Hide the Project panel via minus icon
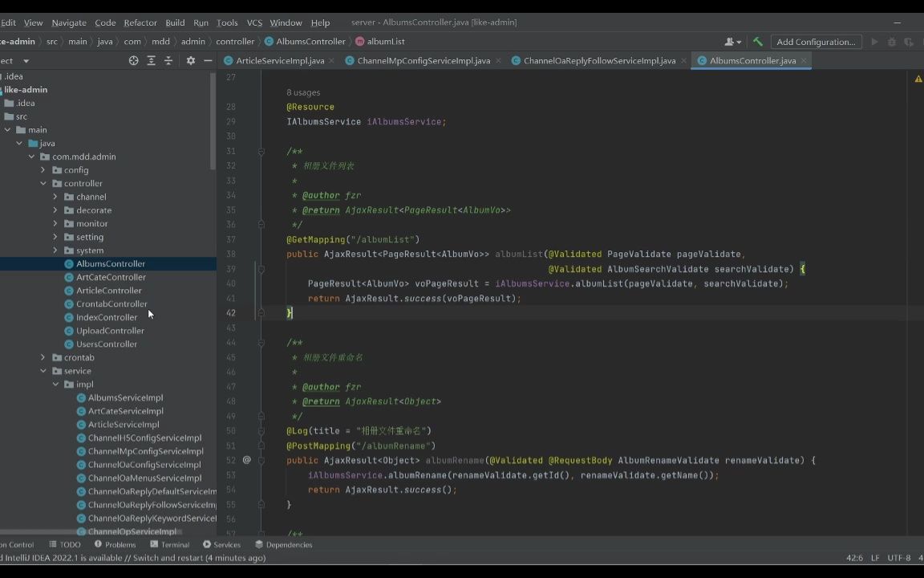The image size is (924, 578). (207, 60)
